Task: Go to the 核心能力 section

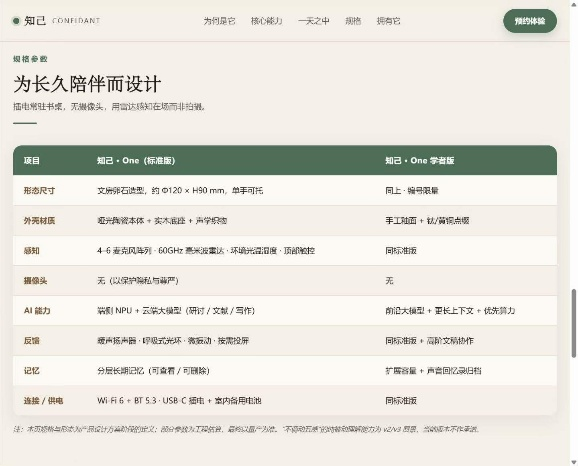Action: tap(266, 21)
